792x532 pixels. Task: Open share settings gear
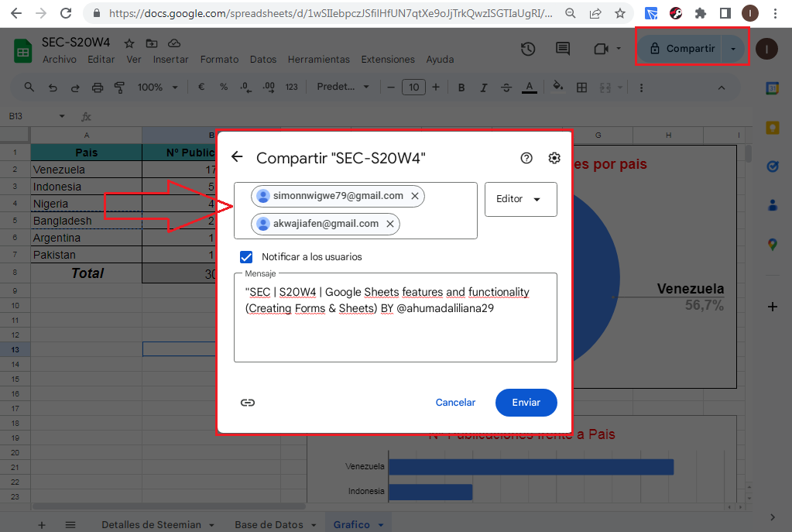coord(554,158)
